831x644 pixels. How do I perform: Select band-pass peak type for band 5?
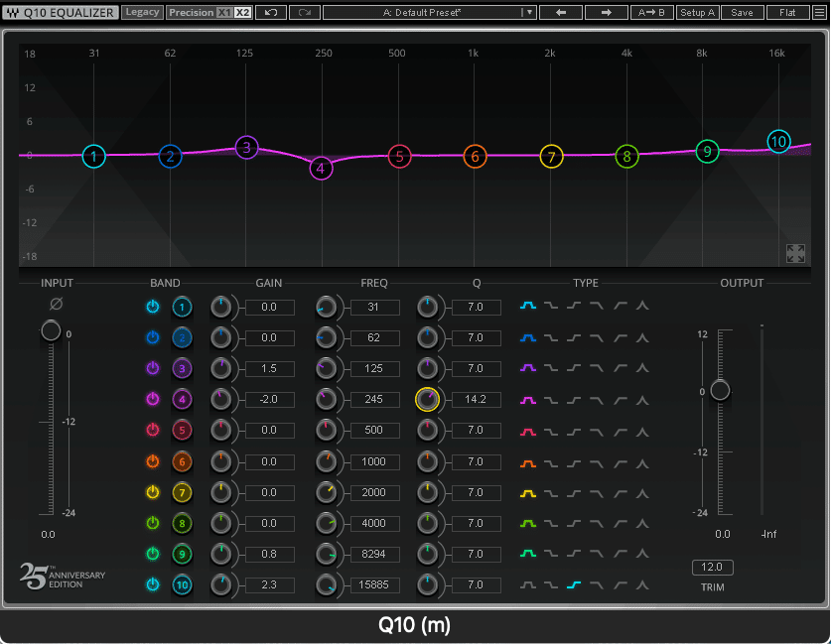(x=643, y=432)
